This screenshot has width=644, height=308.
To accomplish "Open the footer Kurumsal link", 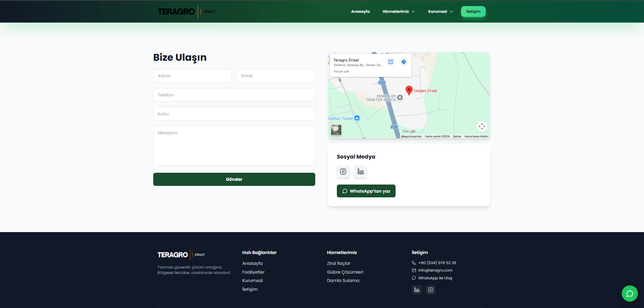I will click(x=252, y=280).
